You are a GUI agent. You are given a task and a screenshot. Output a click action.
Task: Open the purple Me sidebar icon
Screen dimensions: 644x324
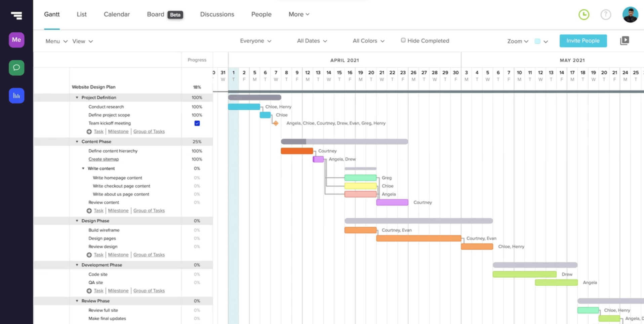(x=16, y=40)
